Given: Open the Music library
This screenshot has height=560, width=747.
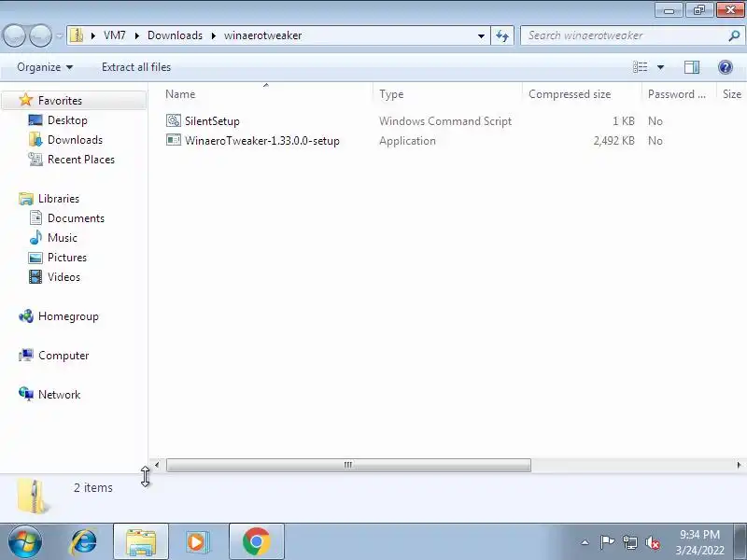Looking at the screenshot, I should 62,238.
